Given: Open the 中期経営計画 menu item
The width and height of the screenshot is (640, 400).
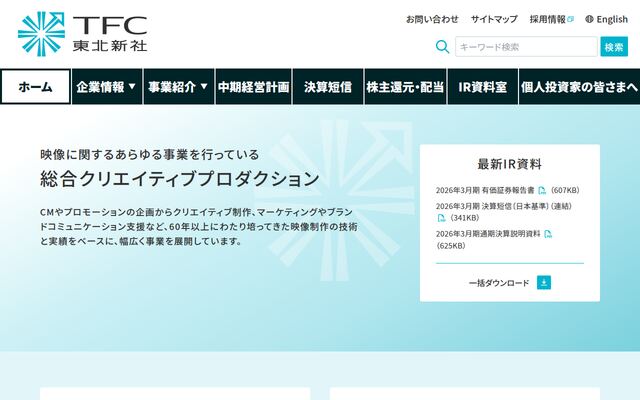Looking at the screenshot, I should [x=253, y=87].
